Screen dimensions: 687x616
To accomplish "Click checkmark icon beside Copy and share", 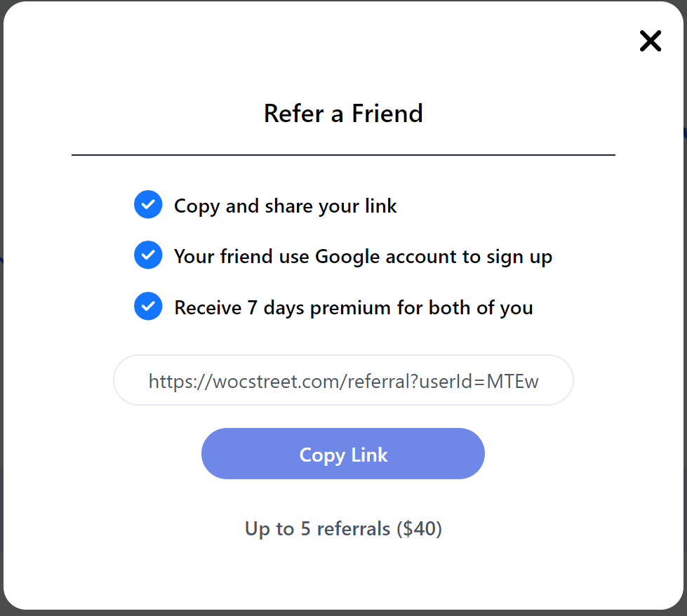I will coord(148,205).
